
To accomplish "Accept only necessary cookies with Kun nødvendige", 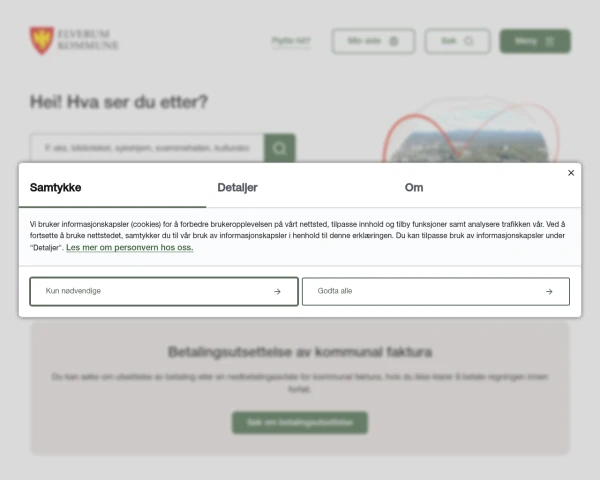I will [x=164, y=291].
